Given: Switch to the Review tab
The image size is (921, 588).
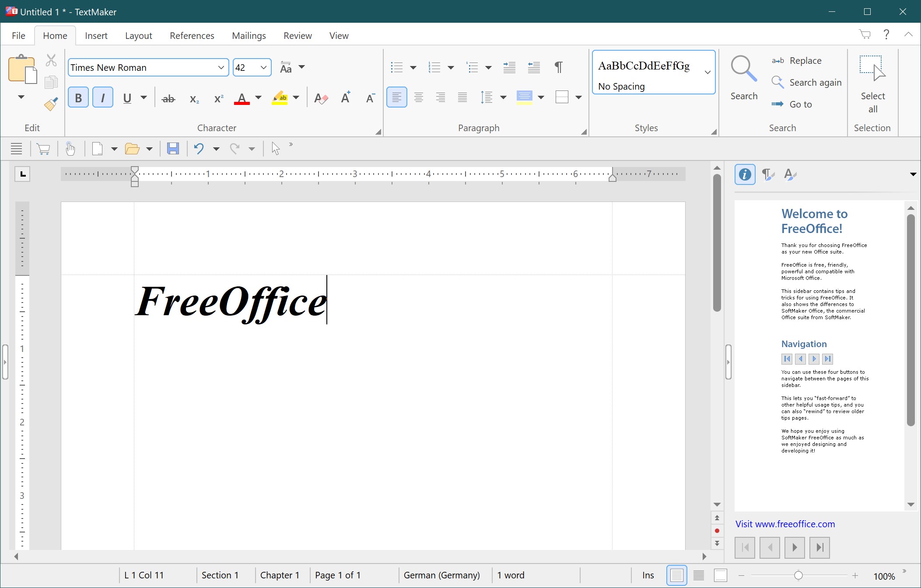Looking at the screenshot, I should [x=298, y=35].
